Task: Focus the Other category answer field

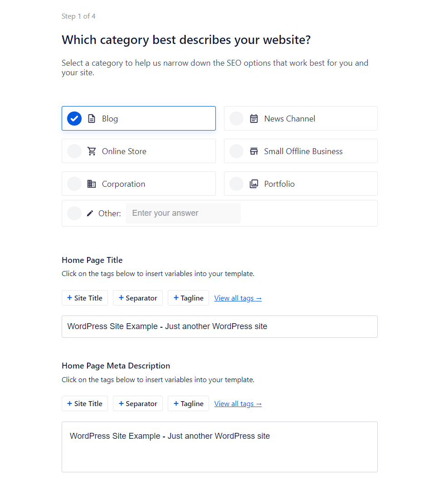Action: click(x=183, y=213)
